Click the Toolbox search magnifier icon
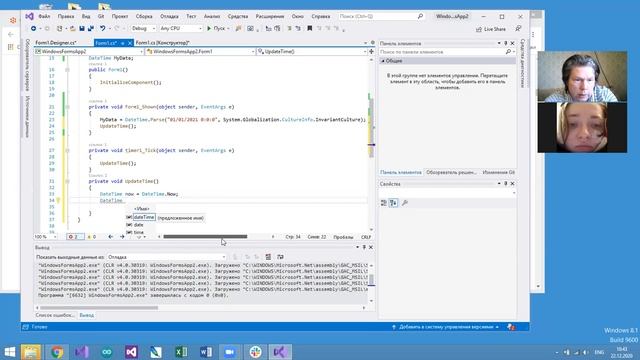This screenshot has width=640, height=360. tap(508, 52)
